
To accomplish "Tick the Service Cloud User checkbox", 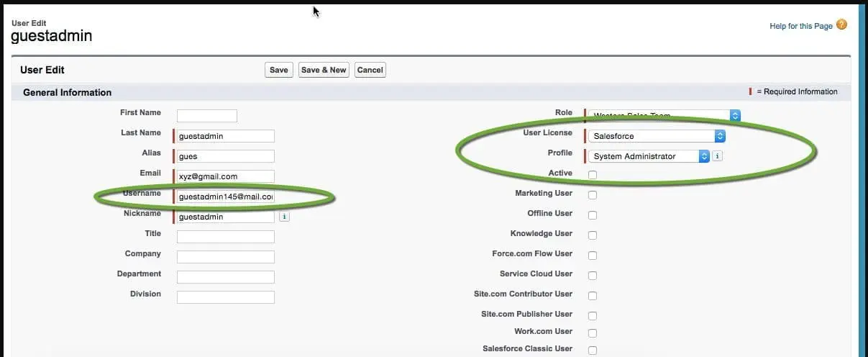I will (x=593, y=276).
